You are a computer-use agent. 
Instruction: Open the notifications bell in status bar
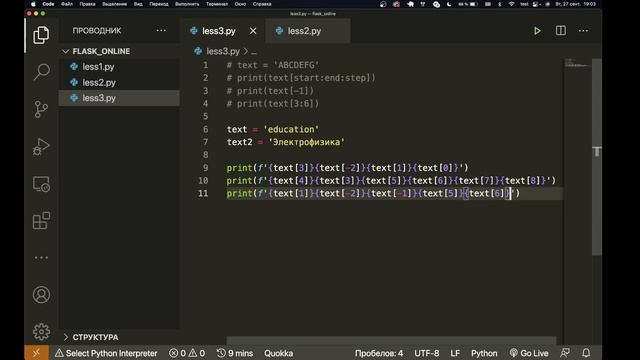(x=586, y=353)
